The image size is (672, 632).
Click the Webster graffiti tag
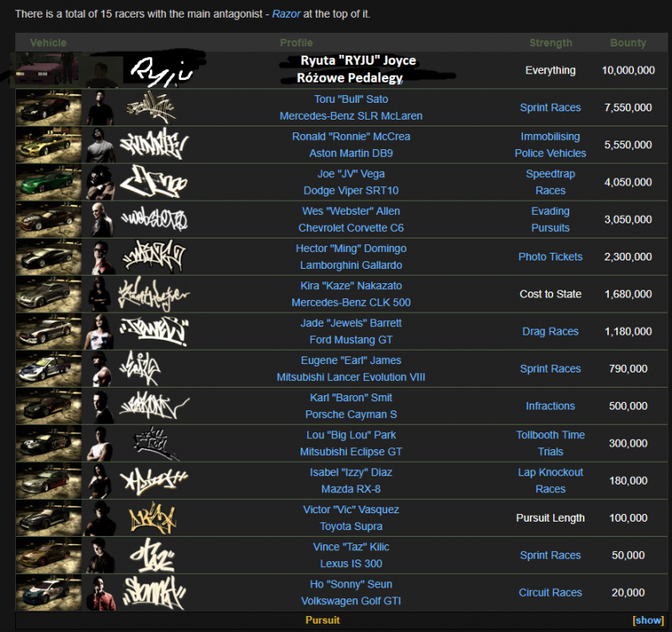(154, 220)
